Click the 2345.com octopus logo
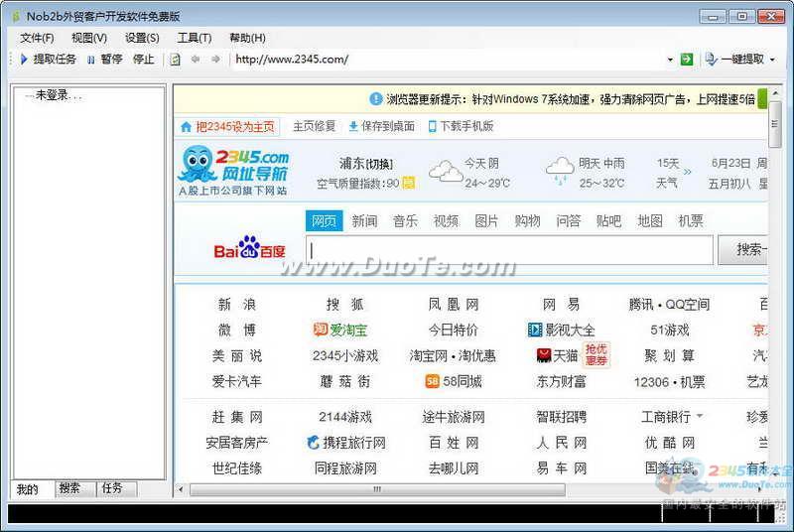The height and width of the screenshot is (532, 794). (x=233, y=171)
